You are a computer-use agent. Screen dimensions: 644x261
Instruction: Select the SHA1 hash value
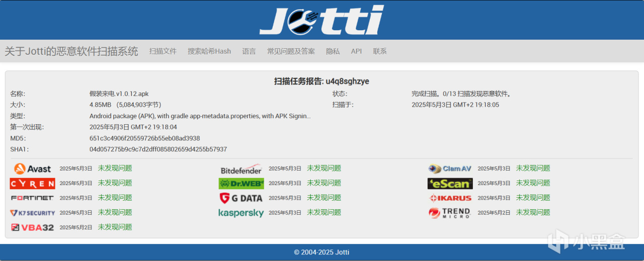tap(158, 149)
